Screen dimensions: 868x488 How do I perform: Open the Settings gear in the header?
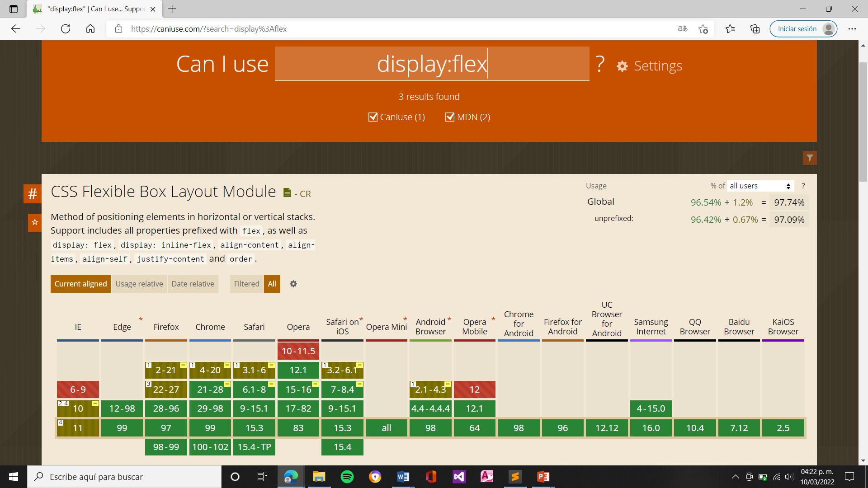649,66
